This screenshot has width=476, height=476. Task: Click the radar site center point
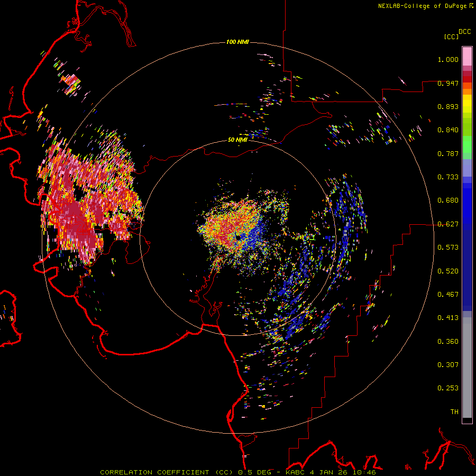[x=238, y=237]
